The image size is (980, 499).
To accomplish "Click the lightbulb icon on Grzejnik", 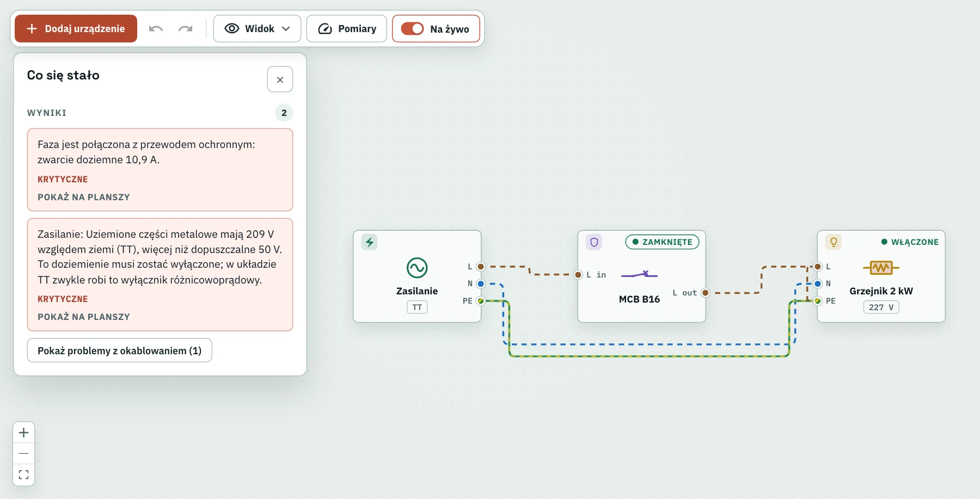I will coord(834,242).
